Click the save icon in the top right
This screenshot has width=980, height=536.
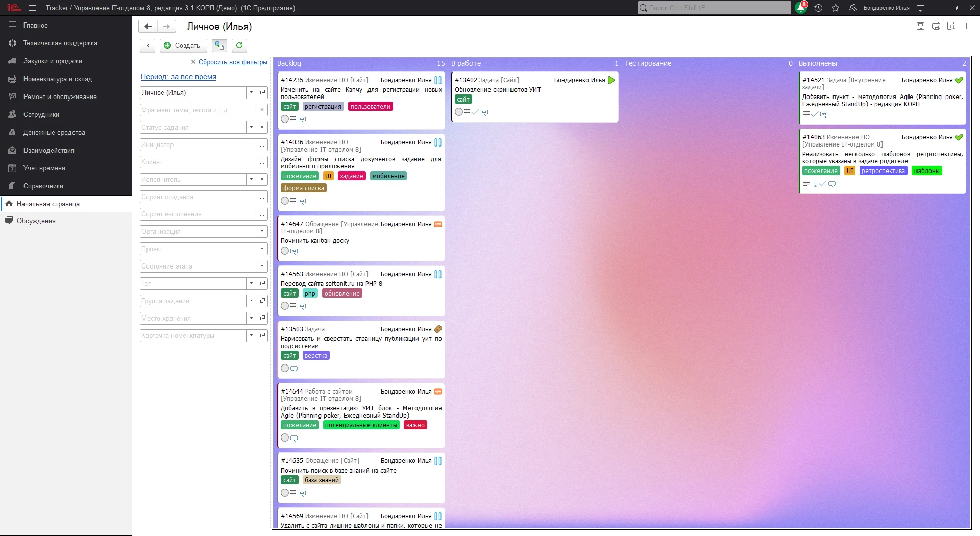tap(921, 26)
